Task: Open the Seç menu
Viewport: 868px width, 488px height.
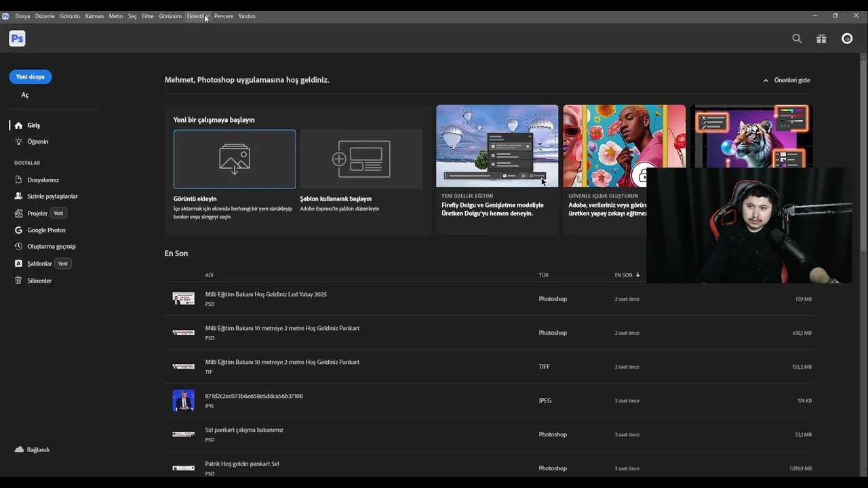Action: [132, 16]
